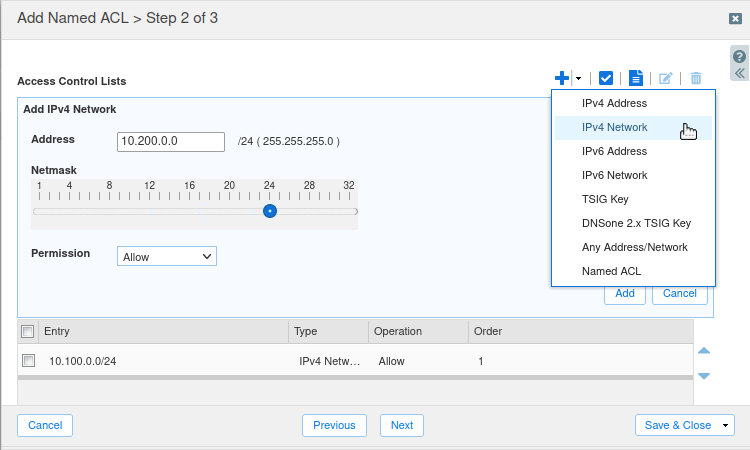Select Named ACL from the add menu
This screenshot has width=750, height=450.
pos(611,271)
